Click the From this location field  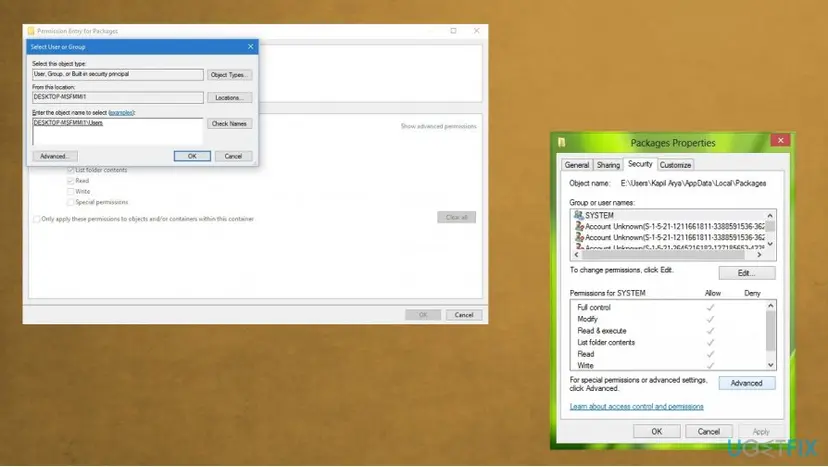(118, 97)
